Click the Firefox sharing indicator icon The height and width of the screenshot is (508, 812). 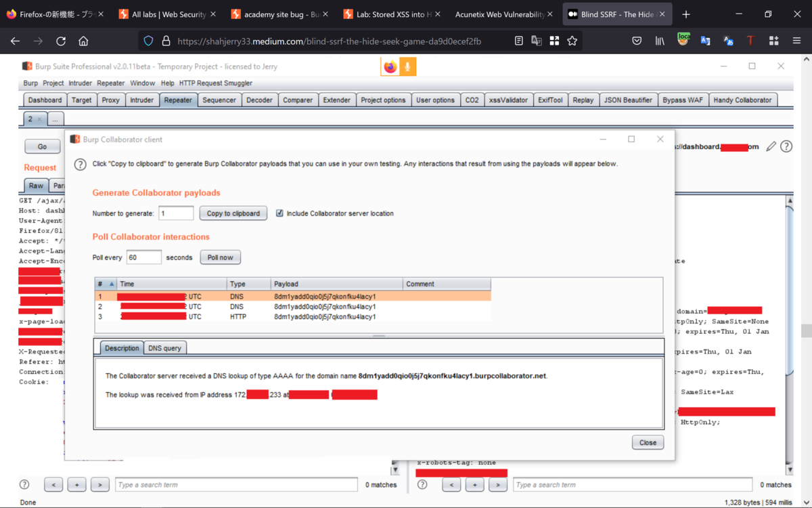(390, 66)
